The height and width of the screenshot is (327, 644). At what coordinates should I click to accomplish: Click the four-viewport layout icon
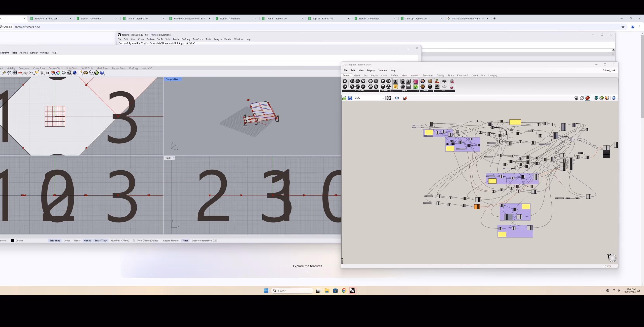point(15,73)
